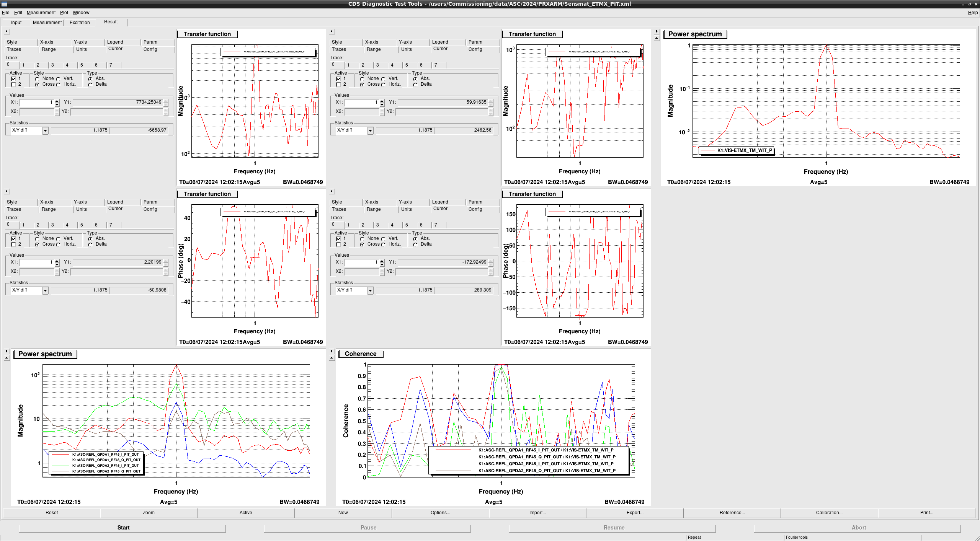Open X/Y diff dropdown beside statistic 289.309
Screen dimensions: 980x541
(x=370, y=291)
